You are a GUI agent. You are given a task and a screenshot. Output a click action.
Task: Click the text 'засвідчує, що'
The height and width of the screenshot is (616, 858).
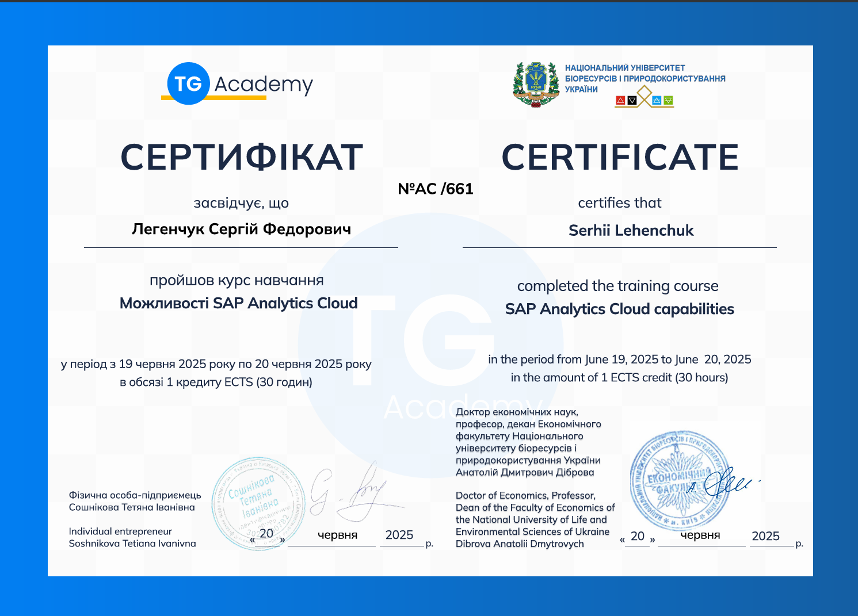coord(241,203)
